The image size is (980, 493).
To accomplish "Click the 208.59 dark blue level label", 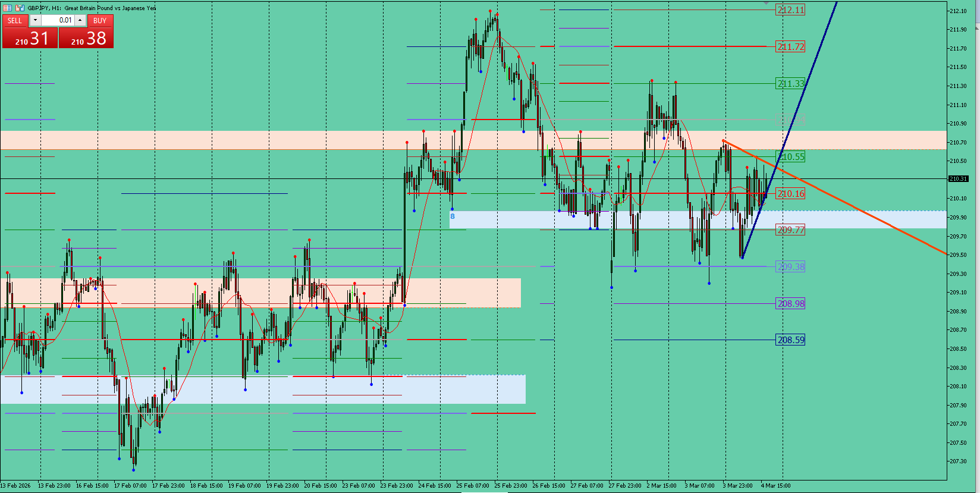I will click(790, 340).
